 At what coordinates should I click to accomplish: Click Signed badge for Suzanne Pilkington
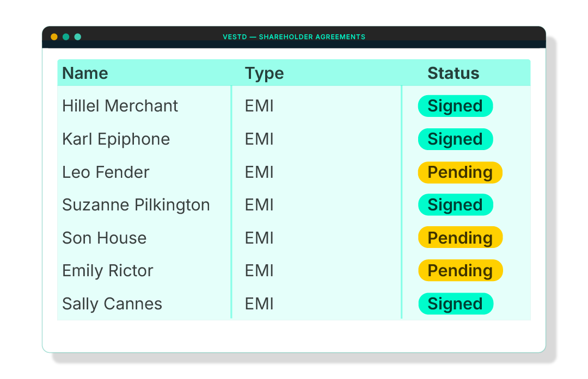coord(455,205)
